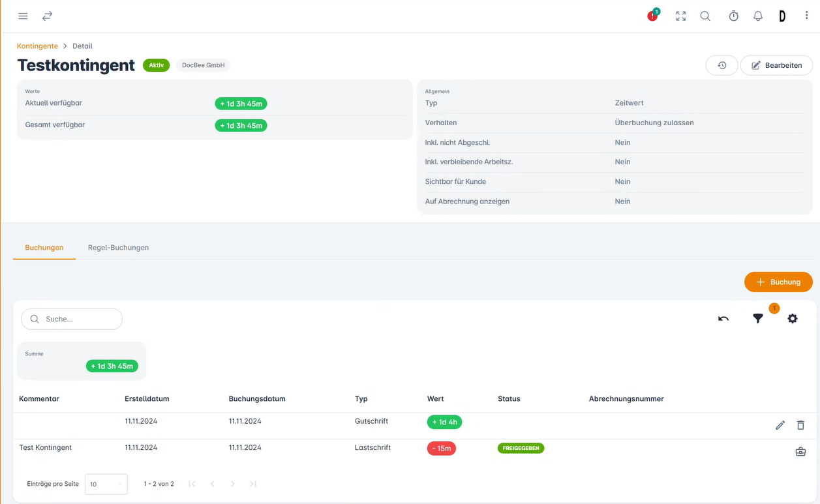Viewport: 820px width, 504px height.
Task: Open the red alert notification icon
Action: [652, 16]
